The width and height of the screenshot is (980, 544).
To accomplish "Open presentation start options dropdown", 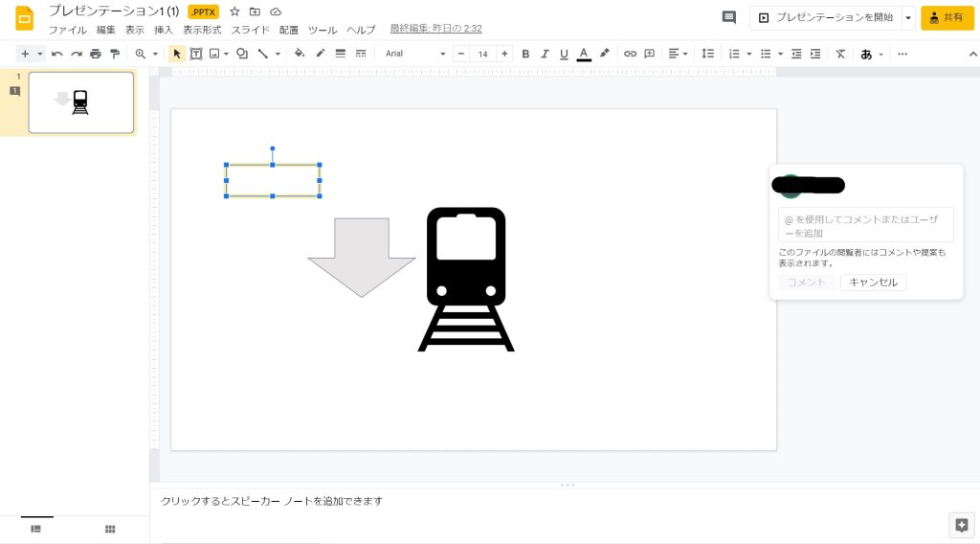I will click(x=908, y=17).
